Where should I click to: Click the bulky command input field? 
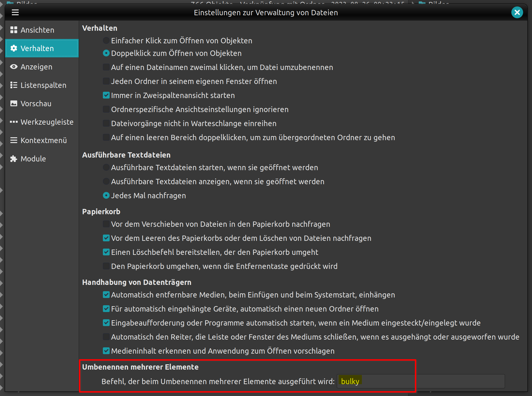click(420, 381)
